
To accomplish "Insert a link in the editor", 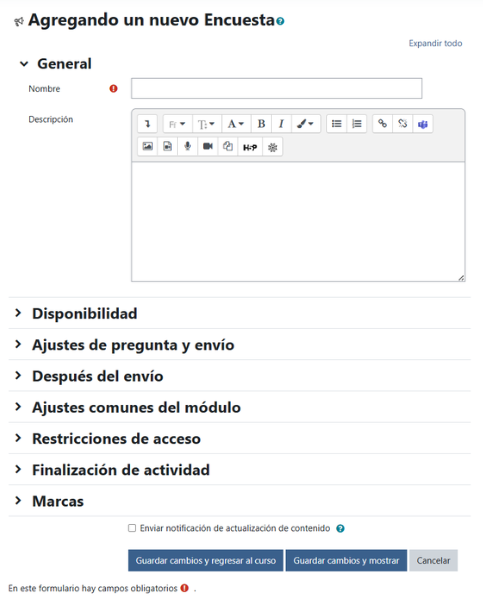I will click(382, 124).
